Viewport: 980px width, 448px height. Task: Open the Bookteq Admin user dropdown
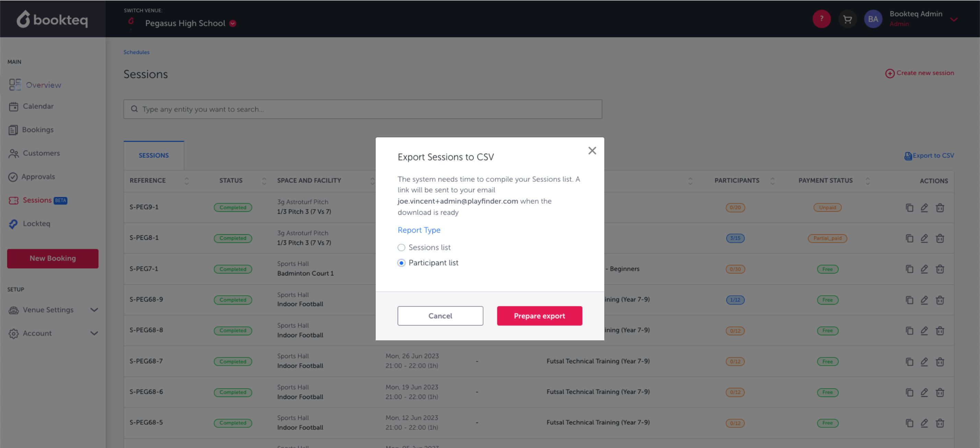point(953,19)
